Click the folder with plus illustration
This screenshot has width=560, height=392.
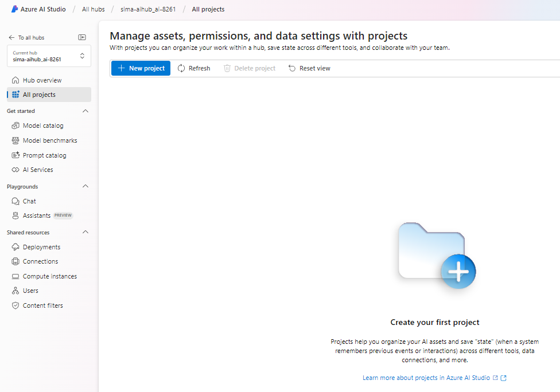[437, 256]
